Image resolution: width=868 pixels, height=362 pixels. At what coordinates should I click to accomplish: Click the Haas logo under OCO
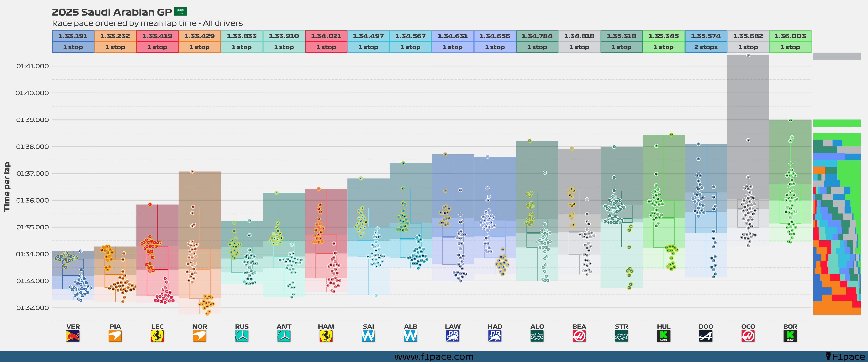pos(748,336)
